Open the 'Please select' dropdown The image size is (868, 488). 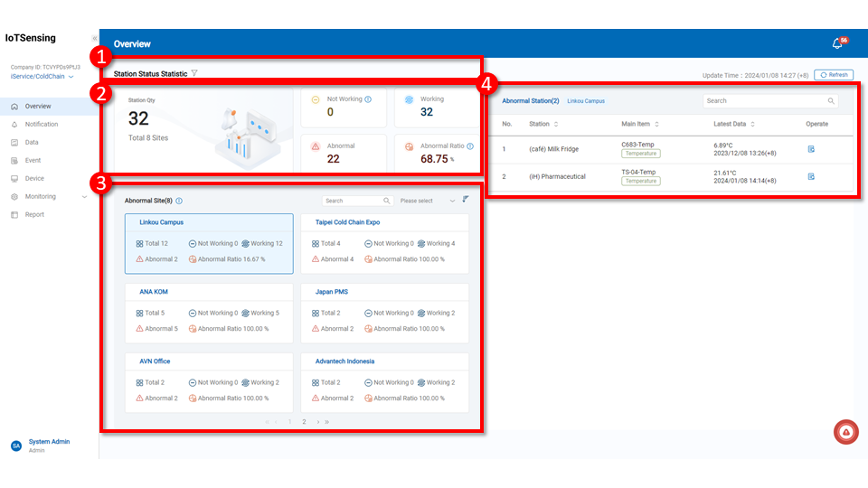tap(427, 201)
